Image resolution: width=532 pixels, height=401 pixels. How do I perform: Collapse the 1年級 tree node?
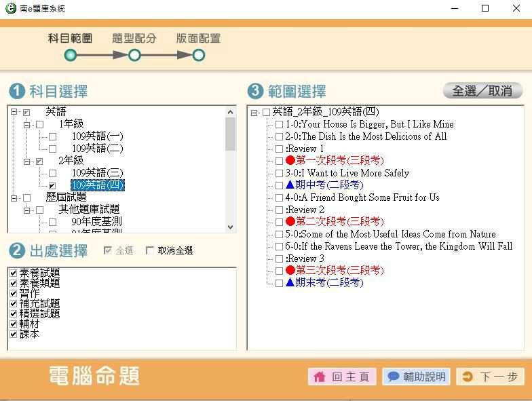27,125
